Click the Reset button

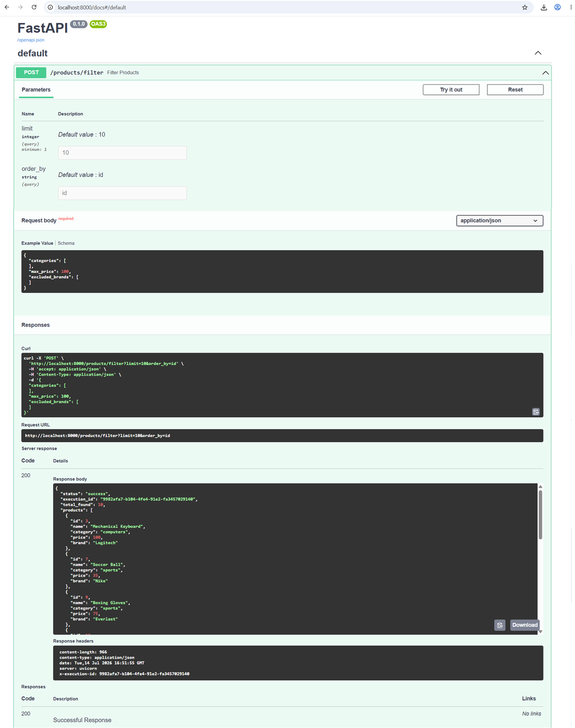pyautogui.click(x=515, y=90)
